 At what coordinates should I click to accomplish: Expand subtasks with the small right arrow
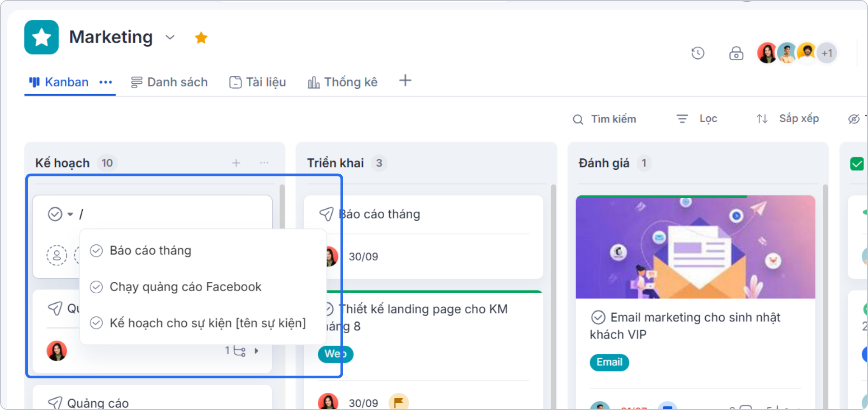coord(256,351)
